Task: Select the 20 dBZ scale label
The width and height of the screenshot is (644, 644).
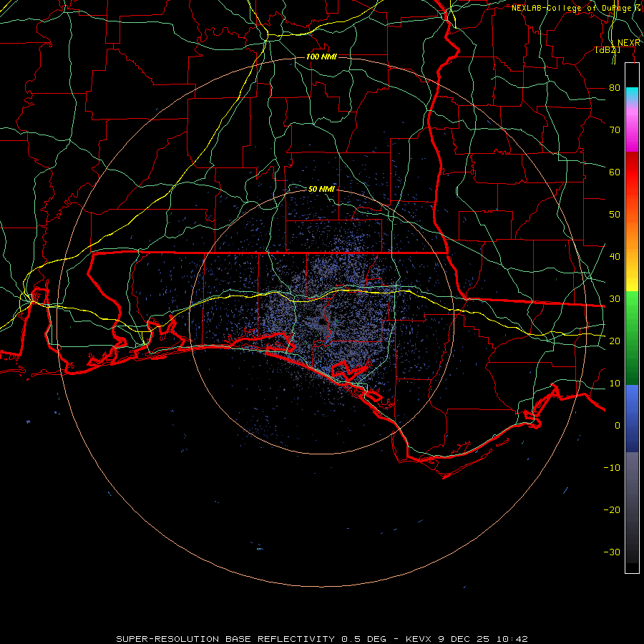Action: [x=615, y=341]
